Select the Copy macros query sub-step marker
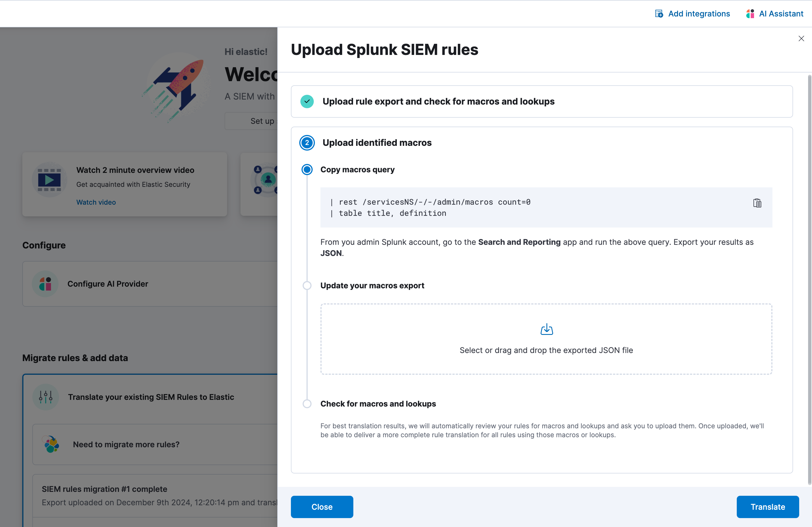 [307, 169]
